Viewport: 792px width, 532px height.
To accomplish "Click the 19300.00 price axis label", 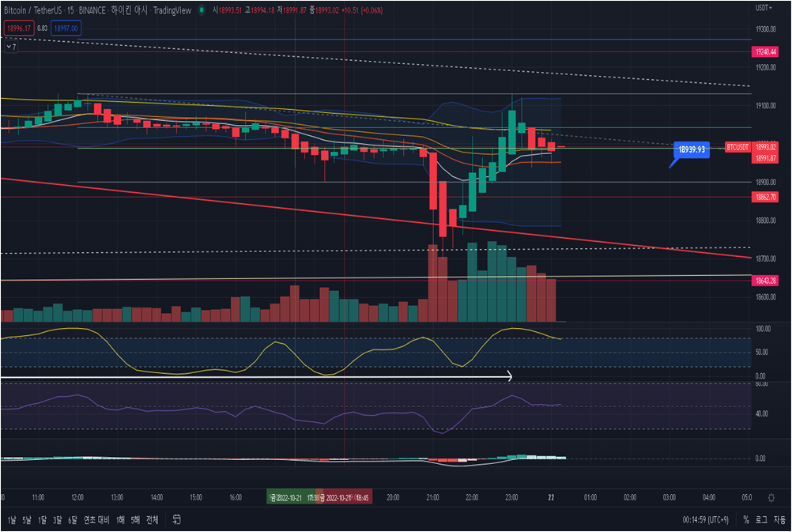I will [x=766, y=29].
